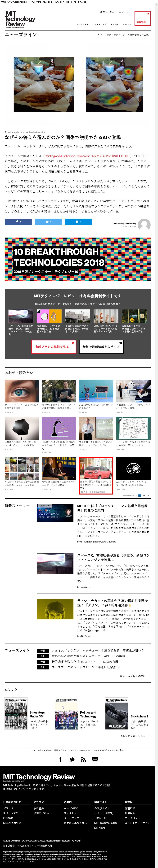Click 記事の使用許諾 in the footer
Viewport: 158px width, 868px height.
click(x=12, y=823)
